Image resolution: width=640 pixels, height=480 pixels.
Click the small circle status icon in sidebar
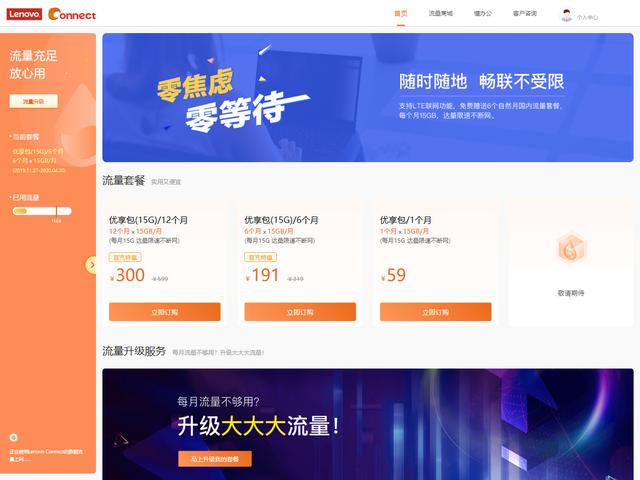[x=13, y=437]
